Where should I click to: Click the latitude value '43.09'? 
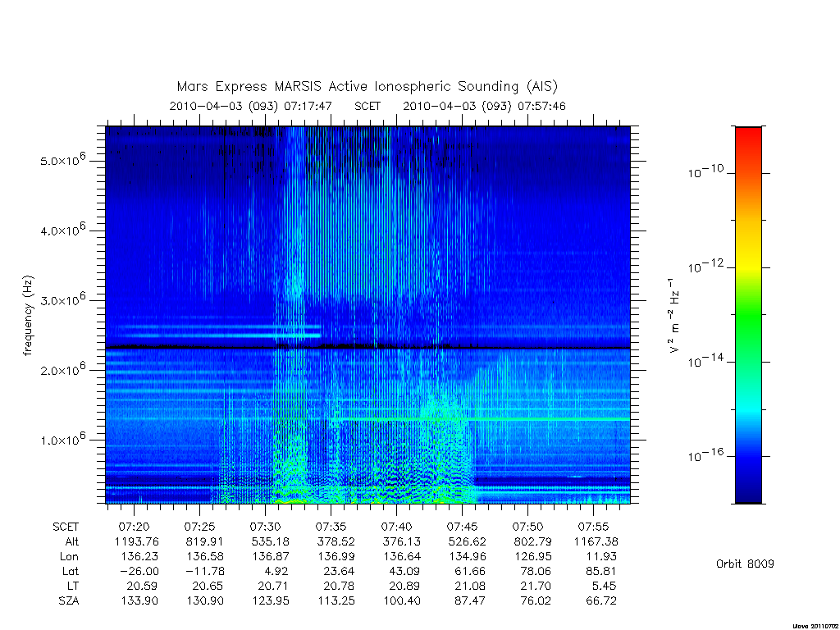[404, 571]
